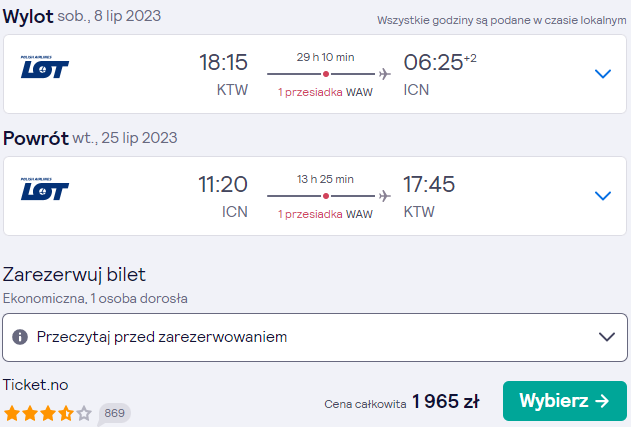Click the return 1 przesiadka WAW label
This screenshot has height=427, width=631.
pyautogui.click(x=325, y=214)
